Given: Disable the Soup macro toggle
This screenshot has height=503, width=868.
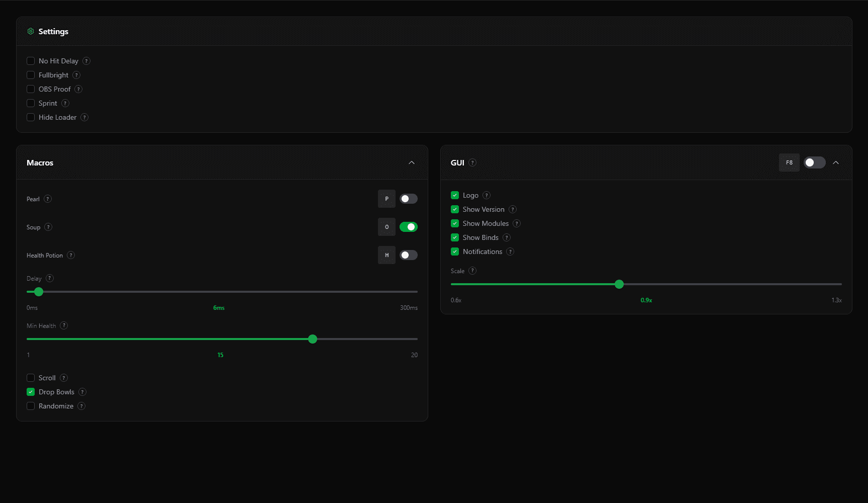Looking at the screenshot, I should point(408,227).
